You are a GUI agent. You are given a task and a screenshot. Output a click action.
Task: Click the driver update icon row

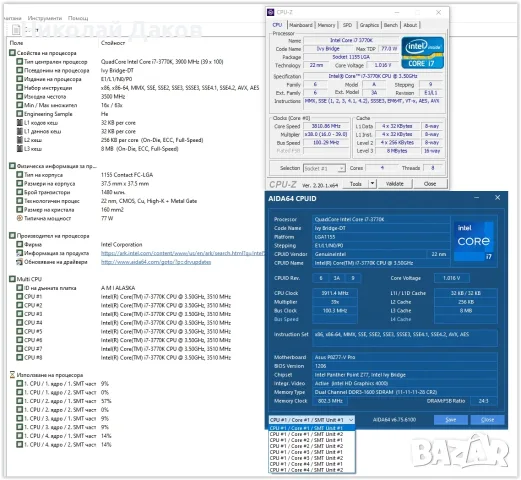[x=20, y=262]
